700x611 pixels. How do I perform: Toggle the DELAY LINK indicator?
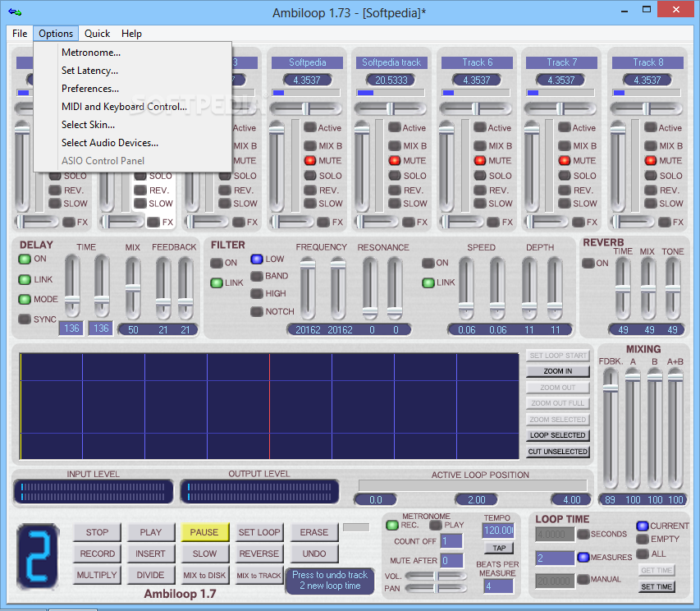pos(25,279)
